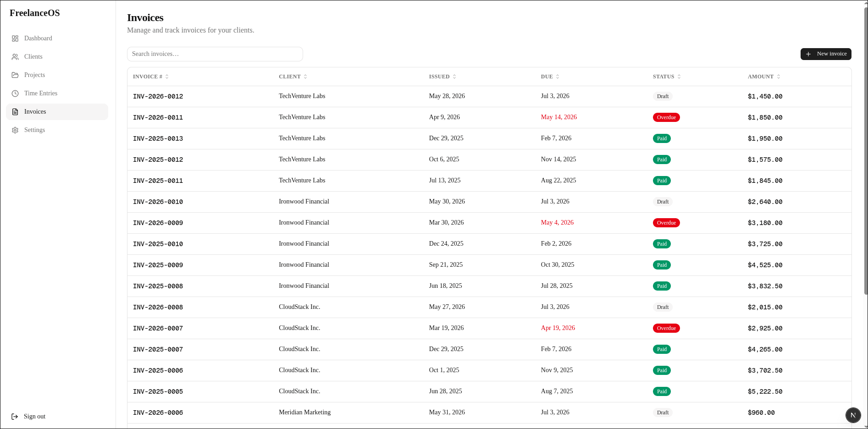Open the Projects folder icon

pyautogui.click(x=15, y=75)
